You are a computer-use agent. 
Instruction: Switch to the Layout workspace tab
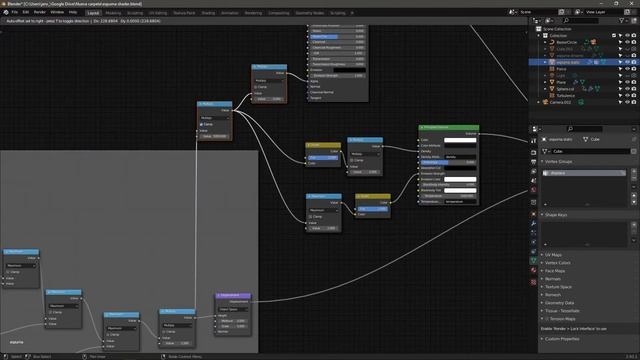pyautogui.click(x=93, y=13)
